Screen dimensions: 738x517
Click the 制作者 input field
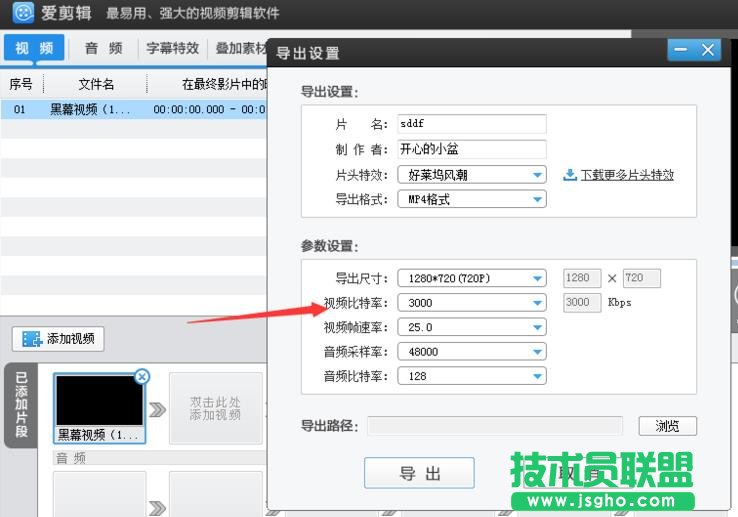pos(472,149)
